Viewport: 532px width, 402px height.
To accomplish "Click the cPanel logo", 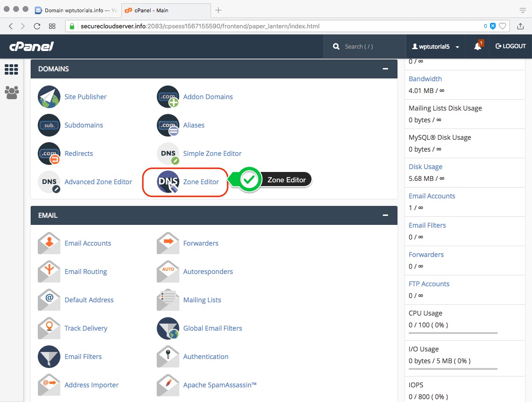I will pos(32,46).
